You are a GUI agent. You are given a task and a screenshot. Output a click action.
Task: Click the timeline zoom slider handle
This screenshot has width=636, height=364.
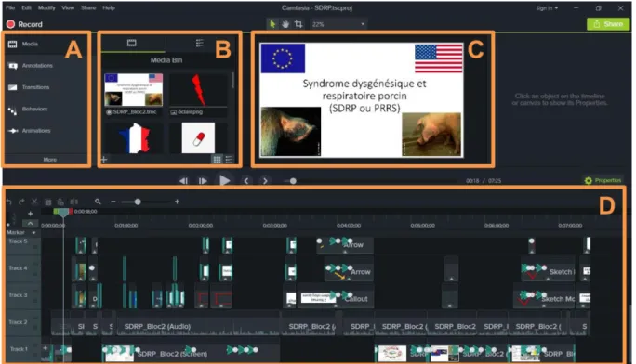[138, 201]
